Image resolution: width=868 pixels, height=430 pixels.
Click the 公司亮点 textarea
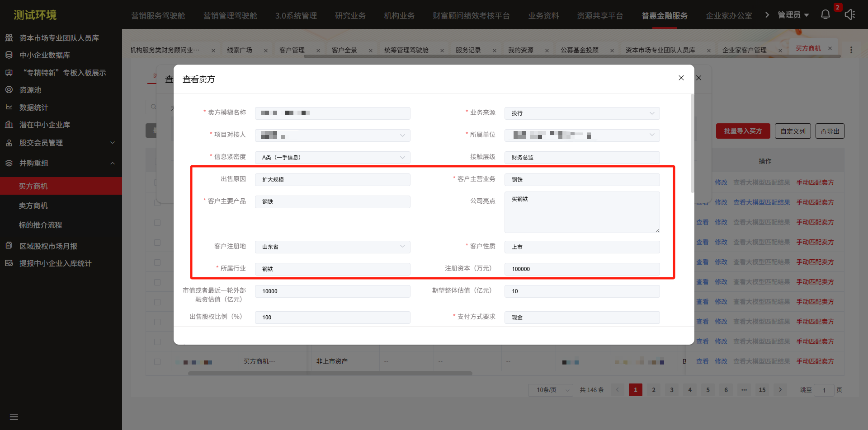[582, 212]
